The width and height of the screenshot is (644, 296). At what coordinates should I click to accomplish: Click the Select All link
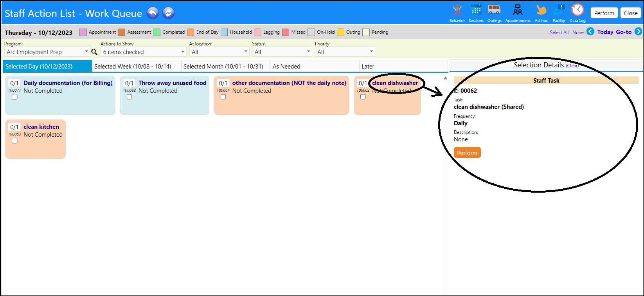(559, 32)
